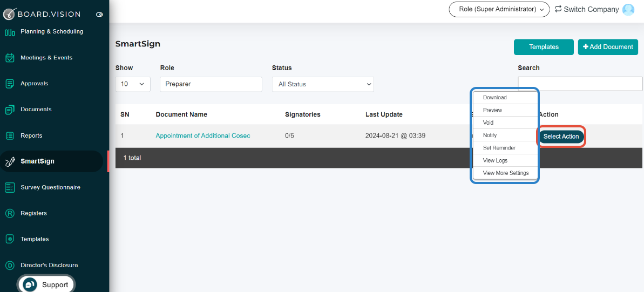The height and width of the screenshot is (292, 644).
Task: Click the Director's Disclosure D icon
Action: (x=10, y=266)
